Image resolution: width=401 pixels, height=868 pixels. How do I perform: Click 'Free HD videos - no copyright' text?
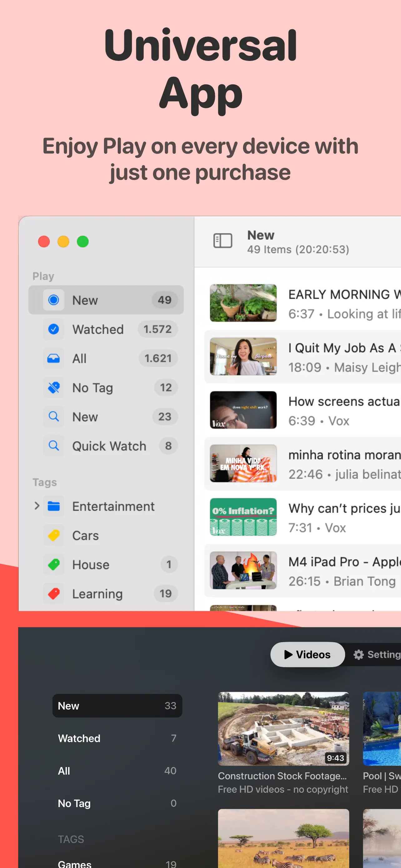(283, 790)
